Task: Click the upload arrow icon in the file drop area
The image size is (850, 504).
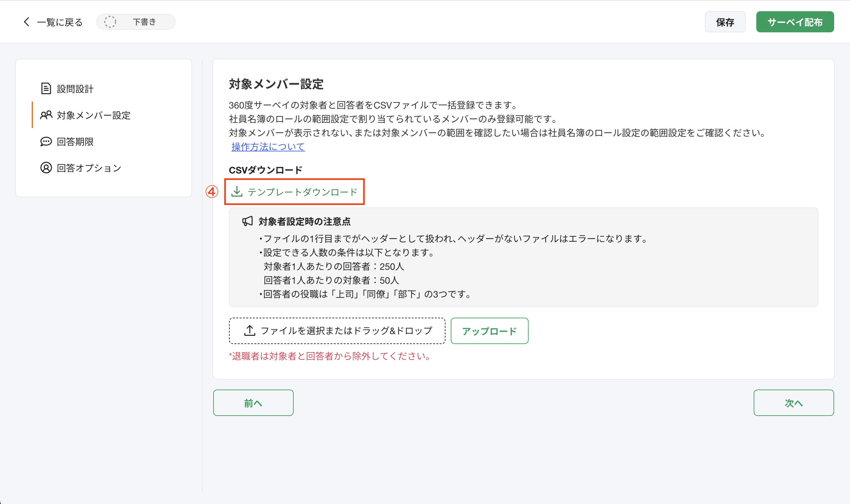Action: click(x=250, y=330)
